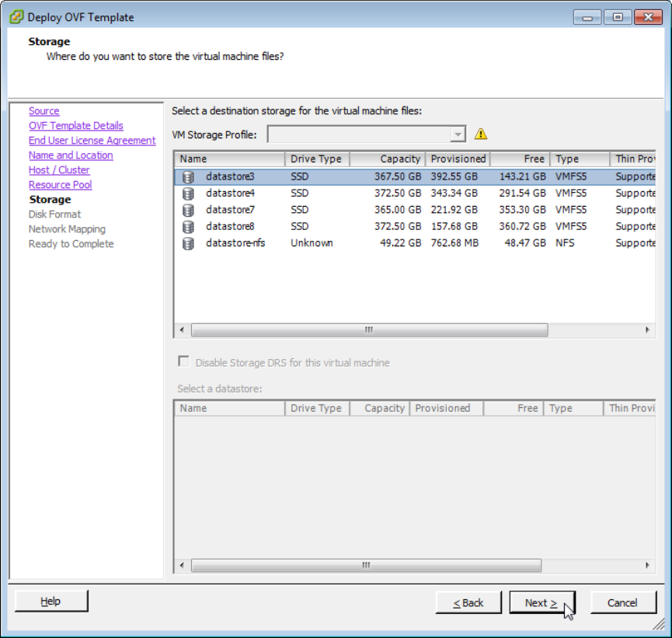Click the 392.55 GB provisioned value
The image size is (672, 638).
(454, 176)
